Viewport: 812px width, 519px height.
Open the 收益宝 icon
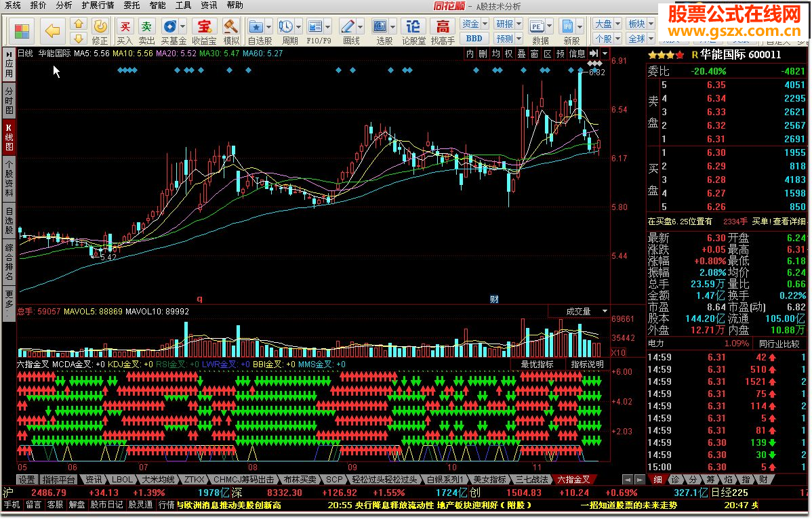205,26
